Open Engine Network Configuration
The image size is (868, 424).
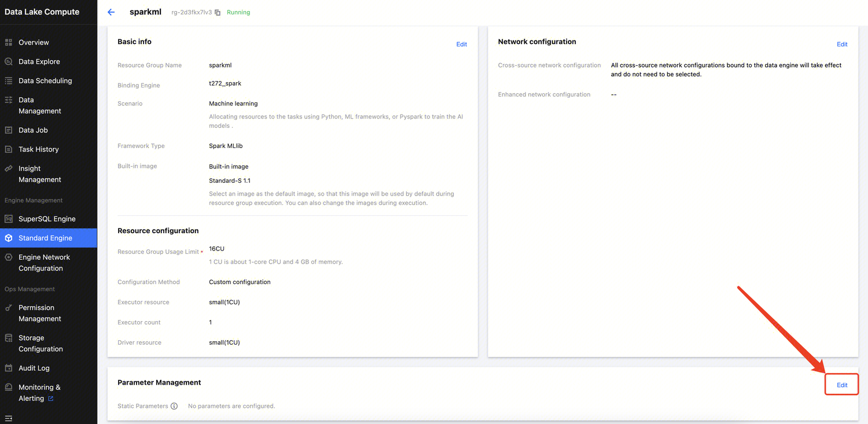44,263
